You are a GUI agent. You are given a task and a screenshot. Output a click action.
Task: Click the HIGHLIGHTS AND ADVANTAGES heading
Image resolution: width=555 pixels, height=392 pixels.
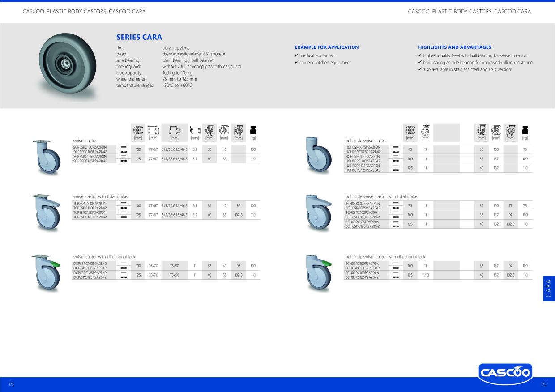coord(455,47)
